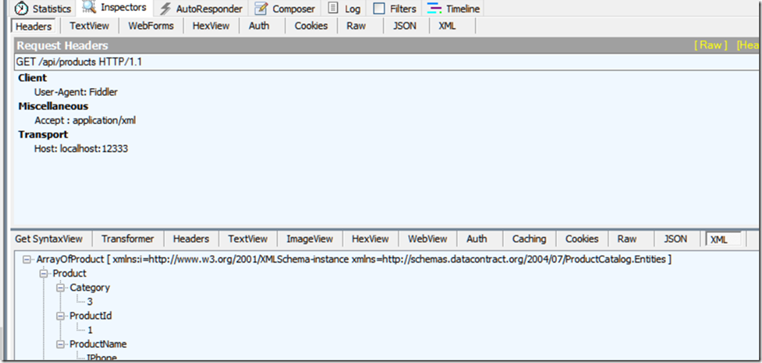Select the Client header group
Screen dimensions: 762x363
(33, 78)
